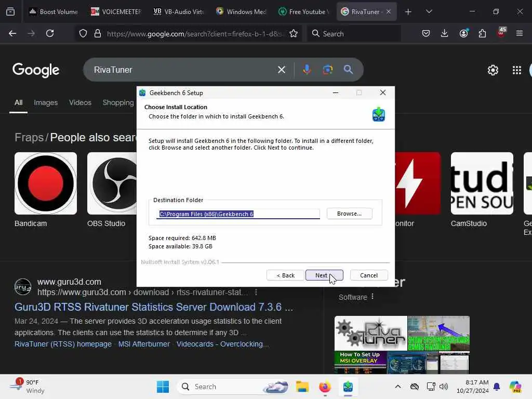
Task: Cancel the Geekbench 6 installation
Action: pos(368,275)
